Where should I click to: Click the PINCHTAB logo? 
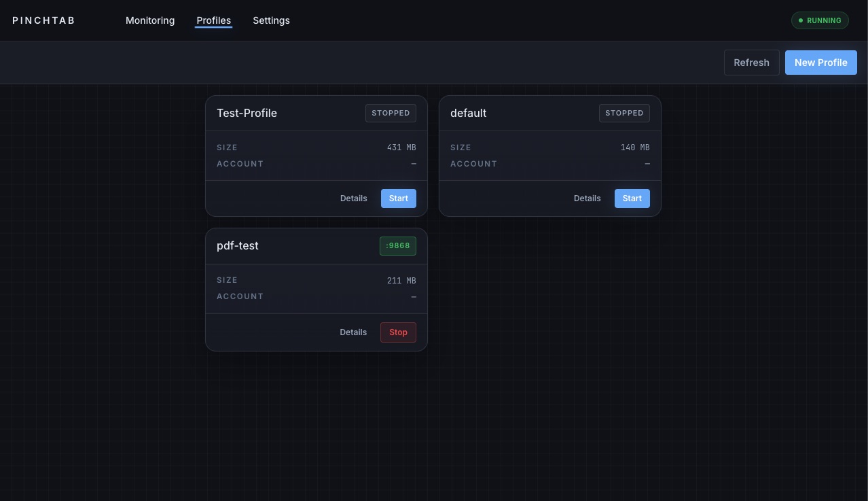click(43, 20)
